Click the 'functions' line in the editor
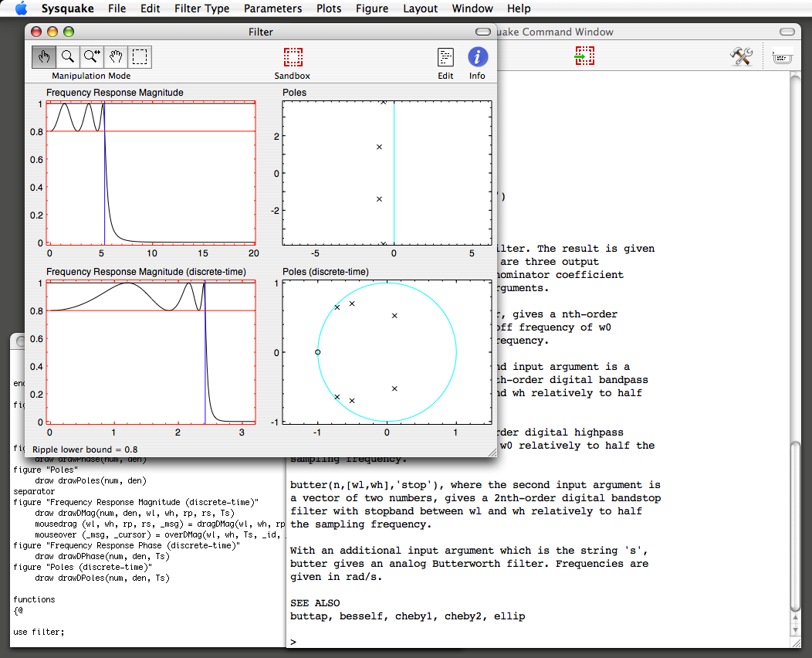812x658 pixels. tap(34, 599)
